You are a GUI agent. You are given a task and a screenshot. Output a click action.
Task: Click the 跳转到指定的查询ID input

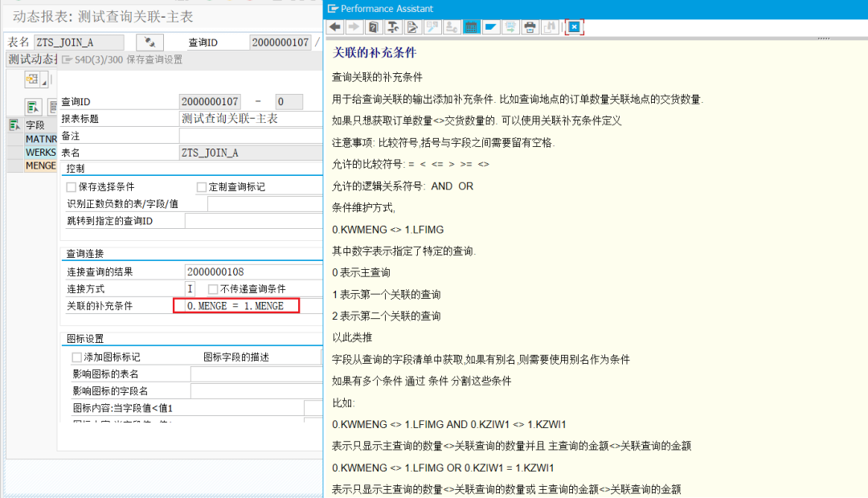[x=253, y=221]
